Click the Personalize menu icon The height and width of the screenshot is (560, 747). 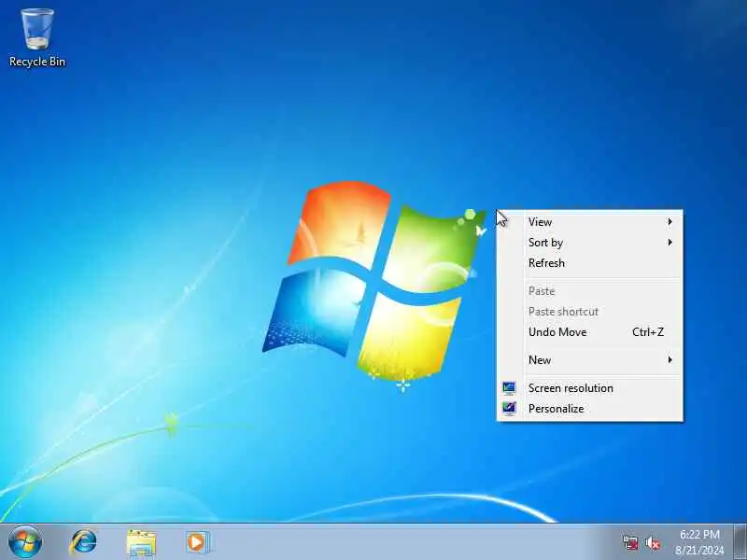[x=509, y=409]
